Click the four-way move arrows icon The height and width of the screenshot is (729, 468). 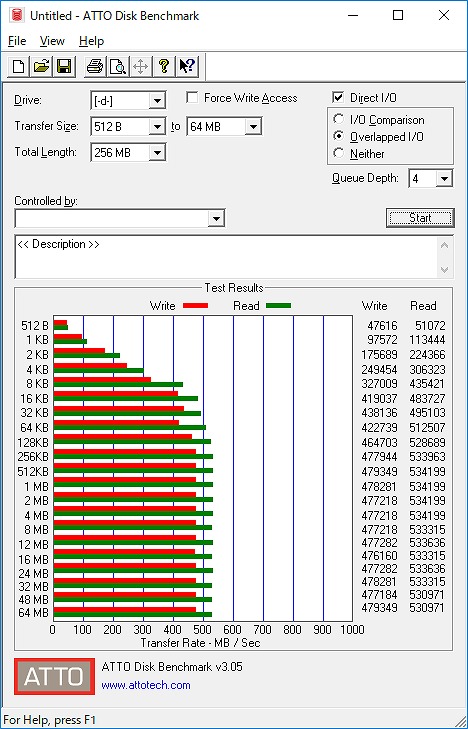(x=140, y=66)
